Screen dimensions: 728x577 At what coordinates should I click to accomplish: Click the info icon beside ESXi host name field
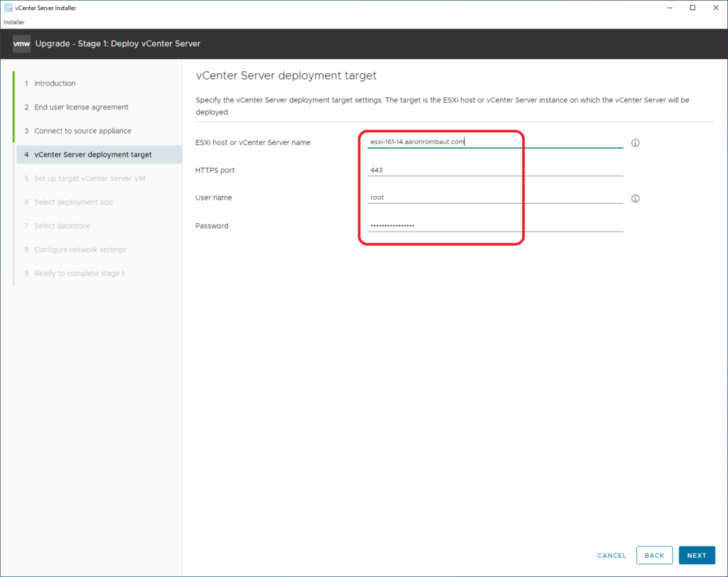(x=636, y=143)
